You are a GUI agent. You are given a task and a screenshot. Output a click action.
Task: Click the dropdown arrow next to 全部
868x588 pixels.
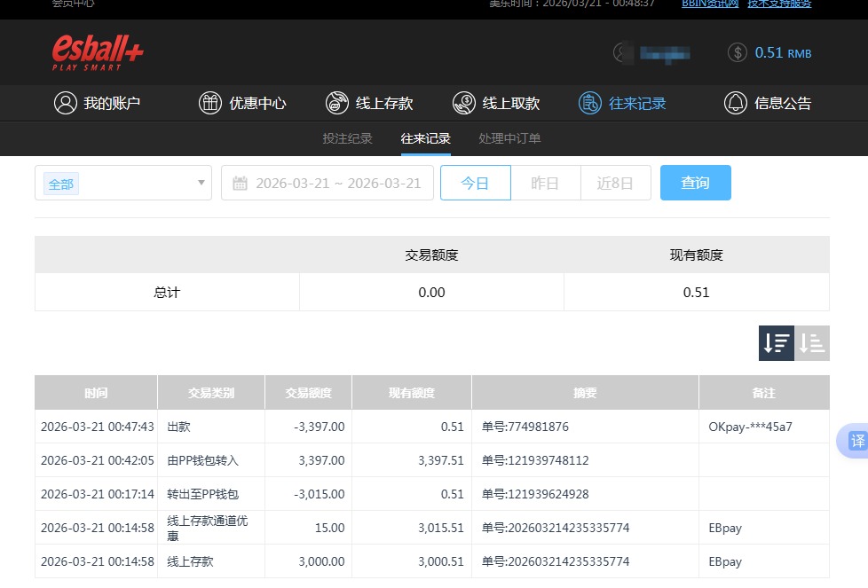tap(201, 183)
